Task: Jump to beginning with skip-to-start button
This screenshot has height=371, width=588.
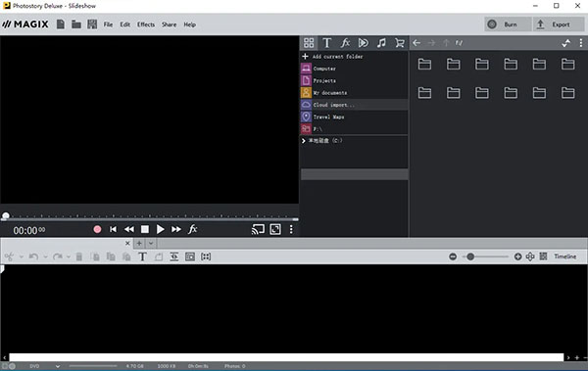Action: tap(113, 229)
